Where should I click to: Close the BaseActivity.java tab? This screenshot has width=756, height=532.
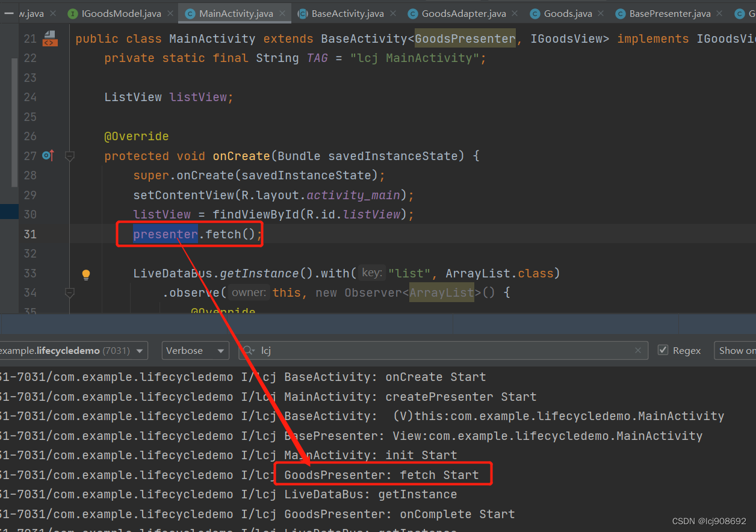393,13
